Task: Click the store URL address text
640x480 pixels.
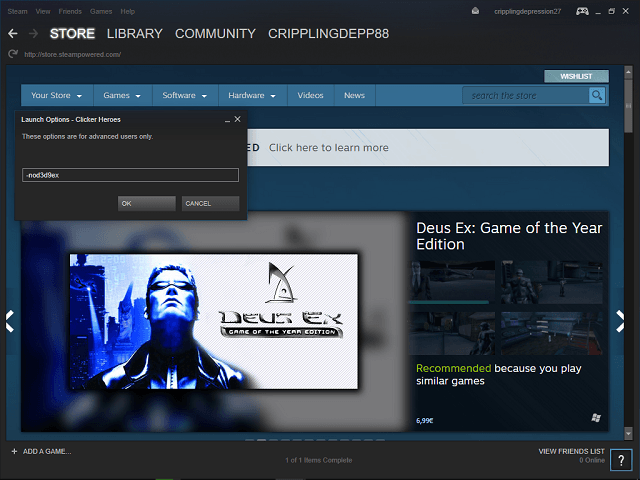Action: [x=72, y=54]
